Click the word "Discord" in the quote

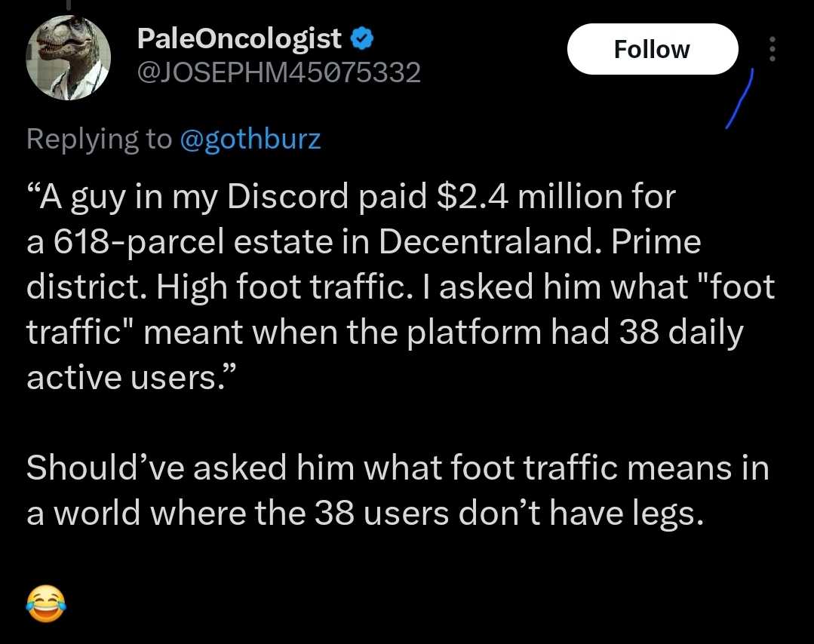(x=278, y=198)
